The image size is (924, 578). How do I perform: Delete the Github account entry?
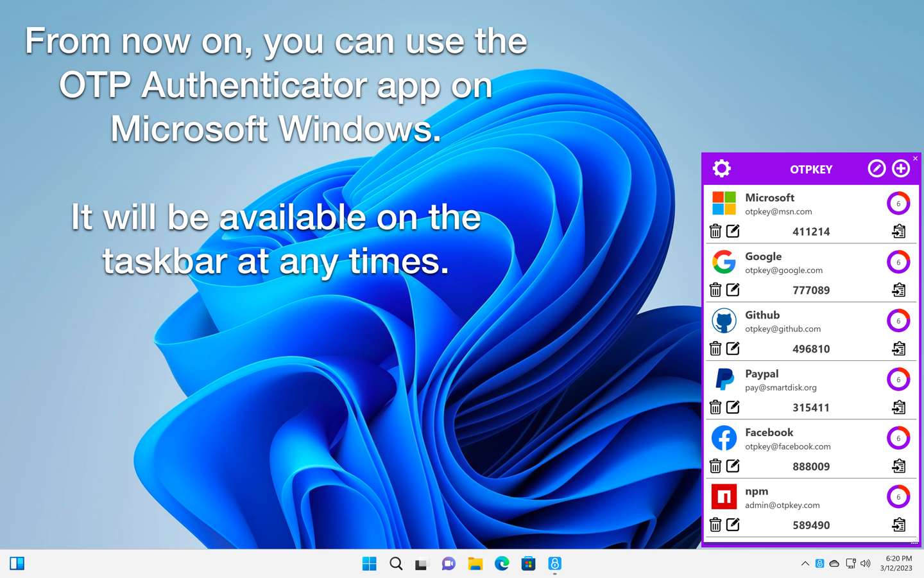click(x=715, y=349)
